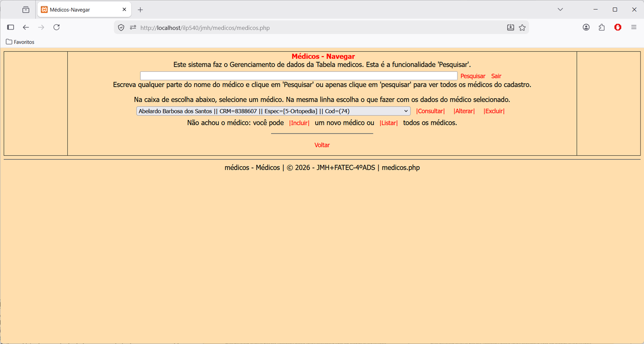The image size is (644, 344).
Task: Reload the page with the refresh icon
Action: (x=57, y=27)
